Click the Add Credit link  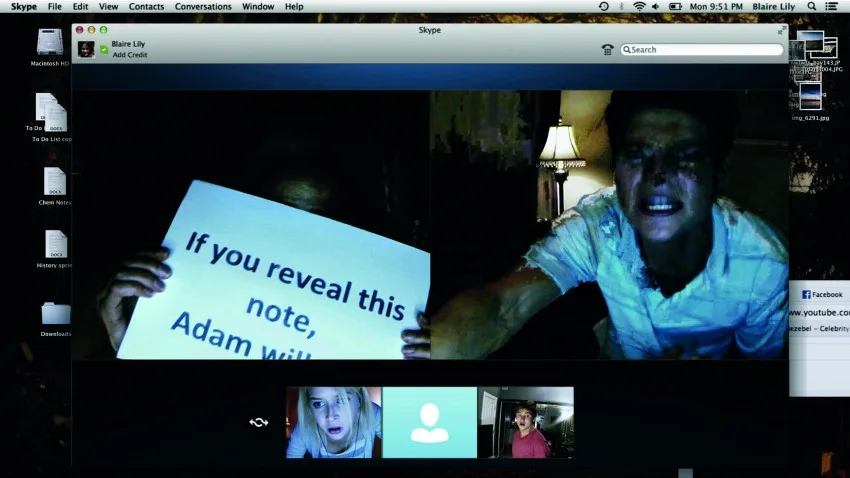tap(130, 55)
